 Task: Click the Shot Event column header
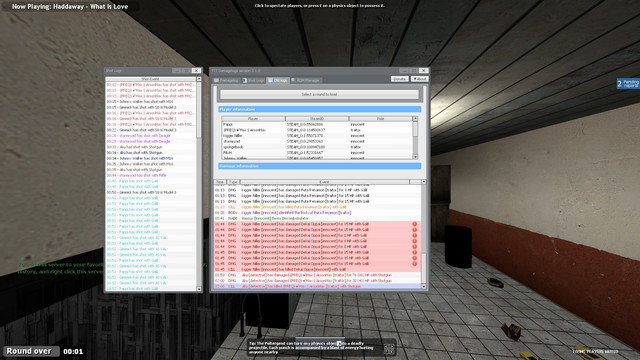click(x=151, y=79)
